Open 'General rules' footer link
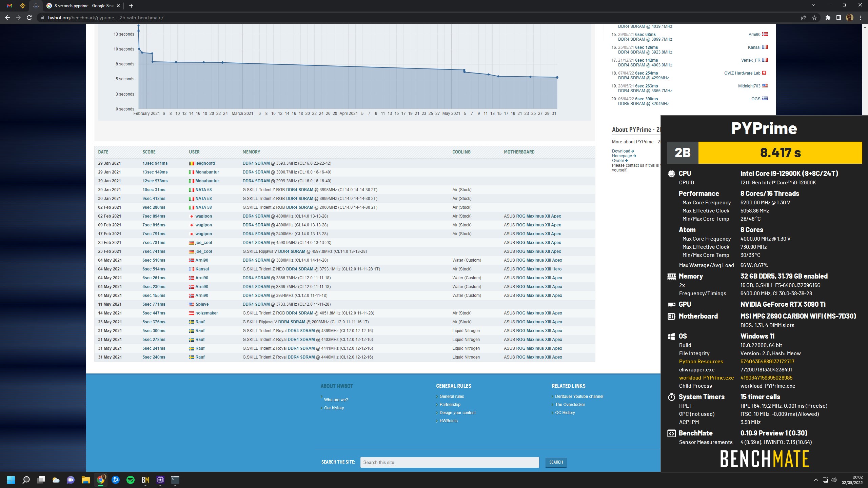This screenshot has width=868, height=488. (x=452, y=396)
